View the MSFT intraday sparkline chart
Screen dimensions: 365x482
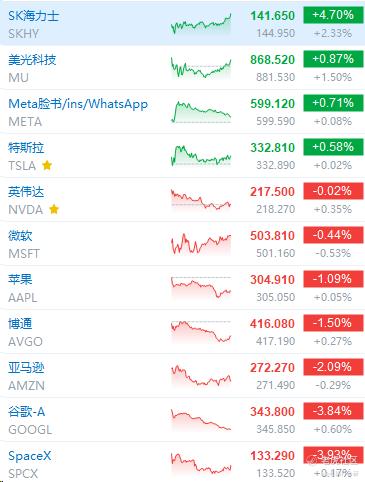201,244
